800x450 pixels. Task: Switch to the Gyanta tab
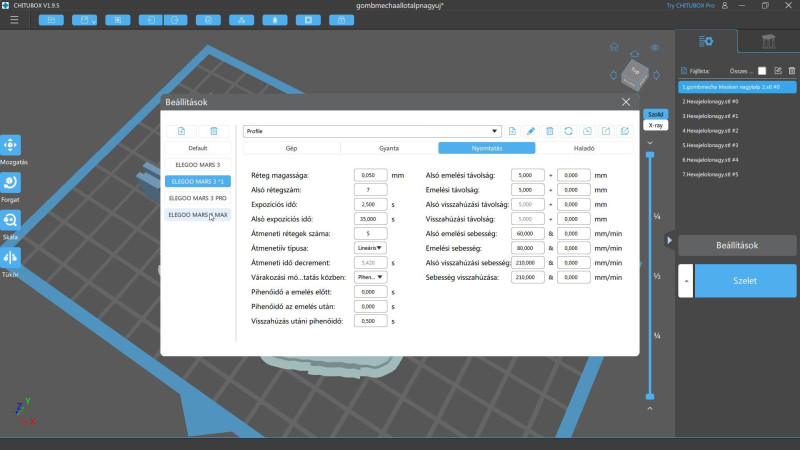click(x=389, y=148)
